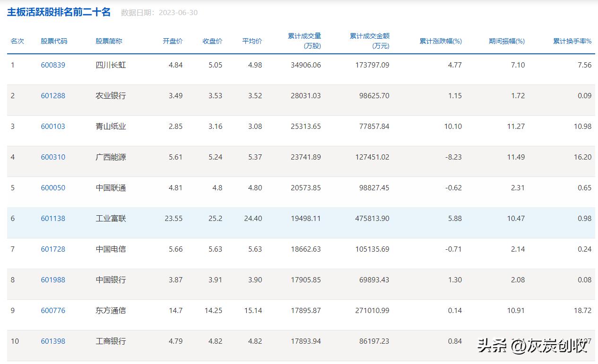Image resolution: width=598 pixels, height=364 pixels.
Task: Click the 累计成交量(万股) column header
Action: 304,41
